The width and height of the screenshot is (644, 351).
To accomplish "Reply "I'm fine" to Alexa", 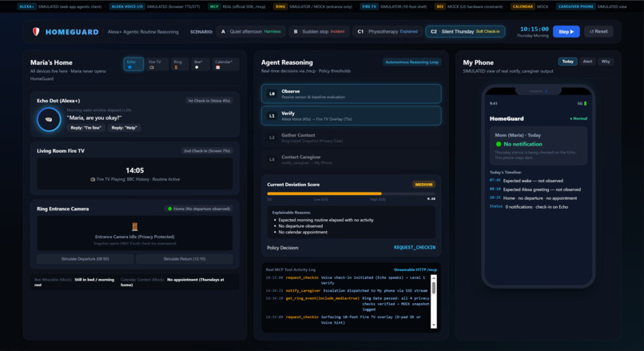I will [85, 128].
